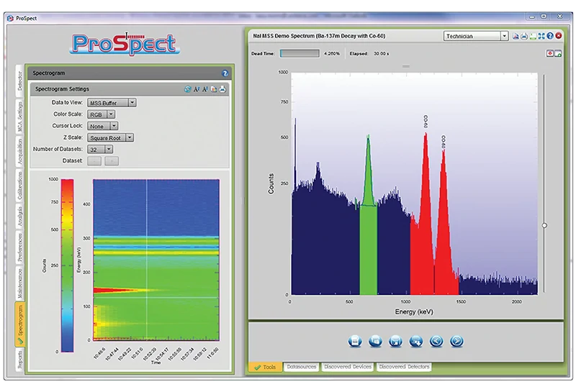Click the vertical scale slider handle beside spectrum
The height and width of the screenshot is (392, 576).
(x=544, y=225)
